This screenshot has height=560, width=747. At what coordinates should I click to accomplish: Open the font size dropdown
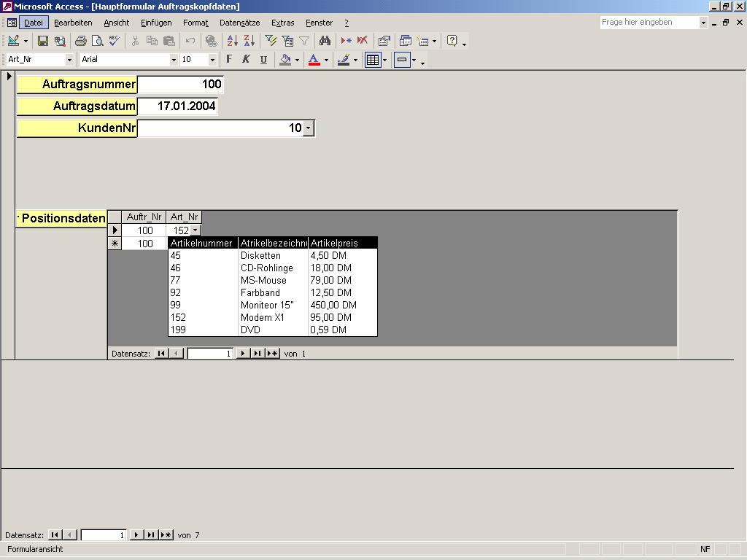point(212,60)
